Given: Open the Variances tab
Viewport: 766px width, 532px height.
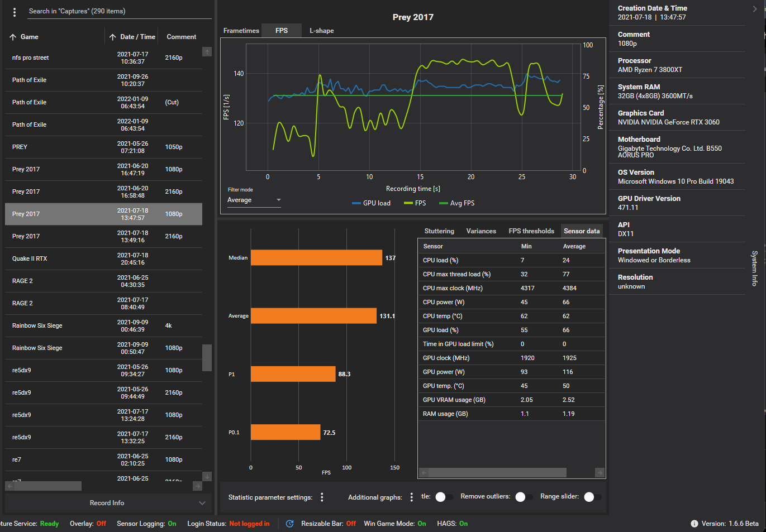Looking at the screenshot, I should (x=481, y=231).
